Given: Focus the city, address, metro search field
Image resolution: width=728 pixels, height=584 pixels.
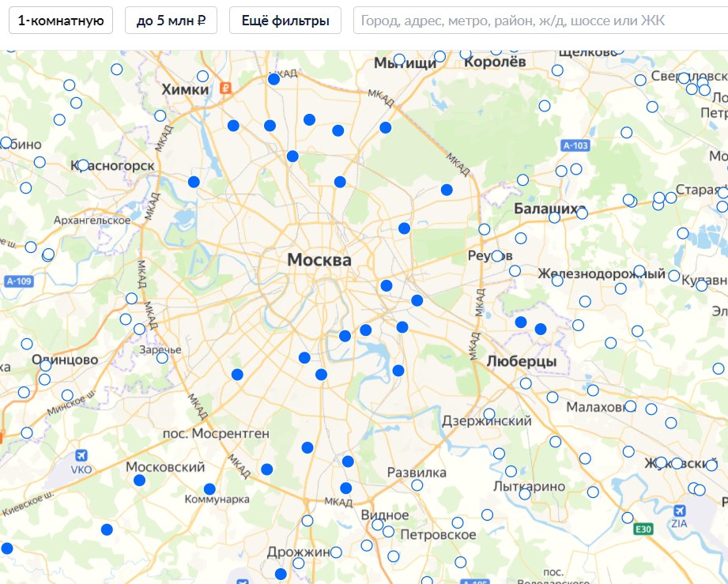Looking at the screenshot, I should pyautogui.click(x=541, y=21).
